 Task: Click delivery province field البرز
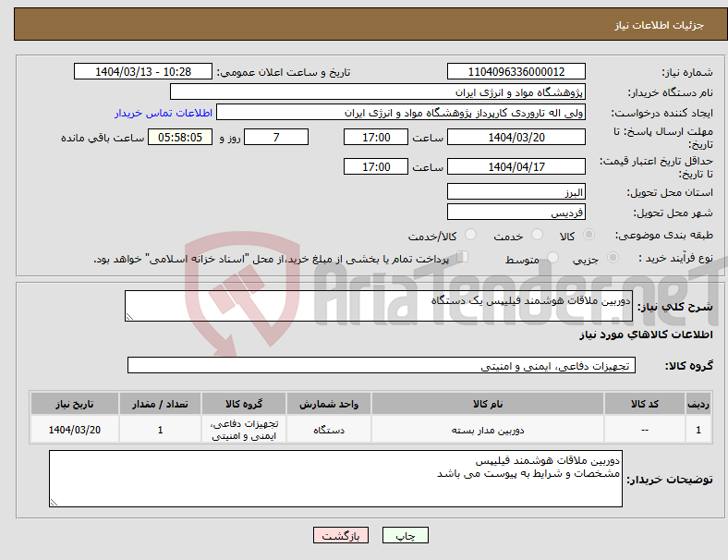[x=516, y=191]
